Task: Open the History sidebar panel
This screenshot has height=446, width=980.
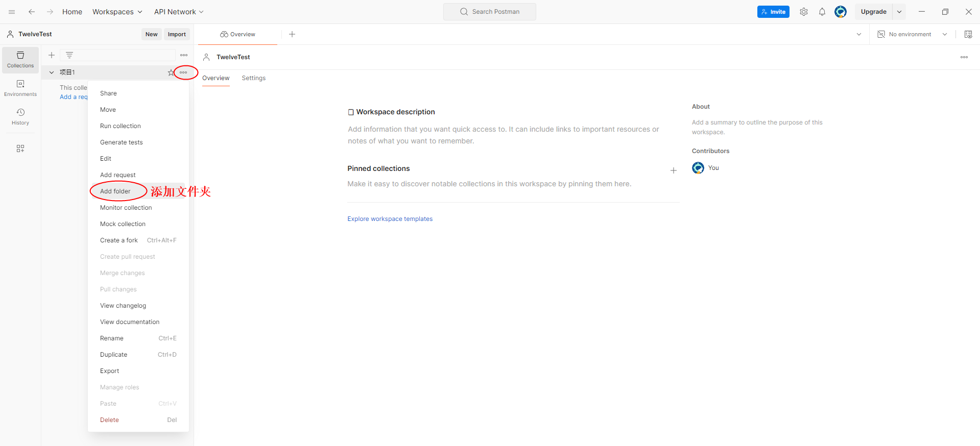Action: click(20, 117)
